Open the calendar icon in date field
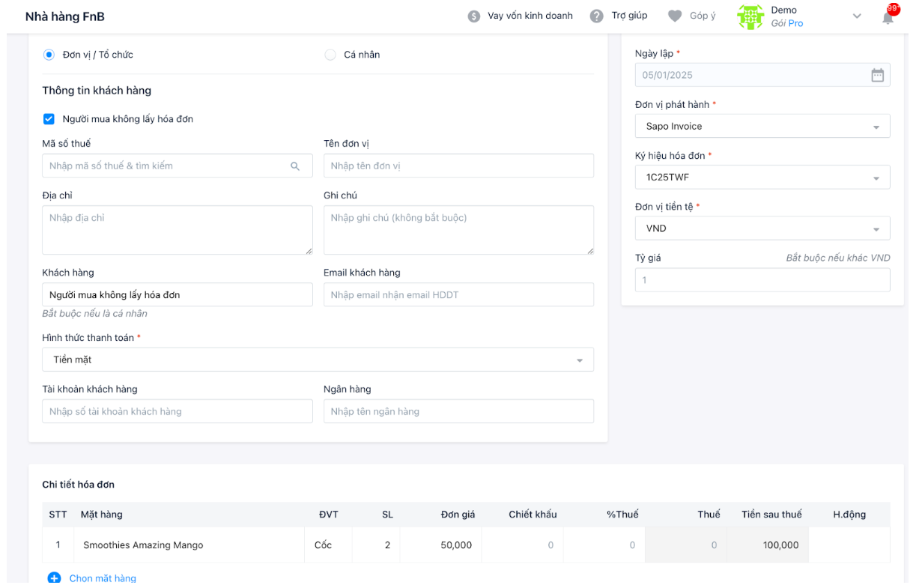 (877, 75)
